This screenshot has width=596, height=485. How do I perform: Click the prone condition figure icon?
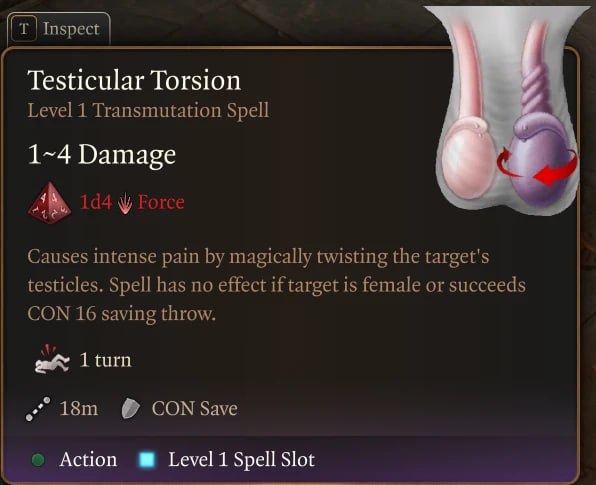point(52,360)
